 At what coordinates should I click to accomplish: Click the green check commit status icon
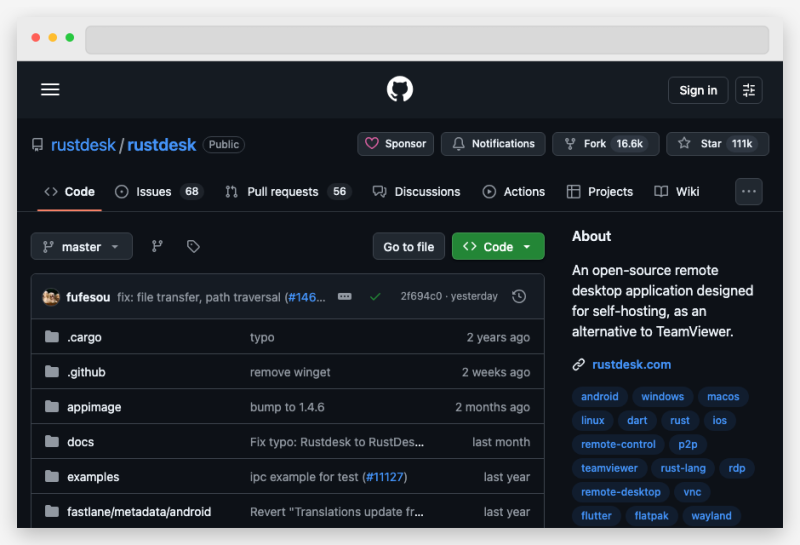click(x=375, y=297)
